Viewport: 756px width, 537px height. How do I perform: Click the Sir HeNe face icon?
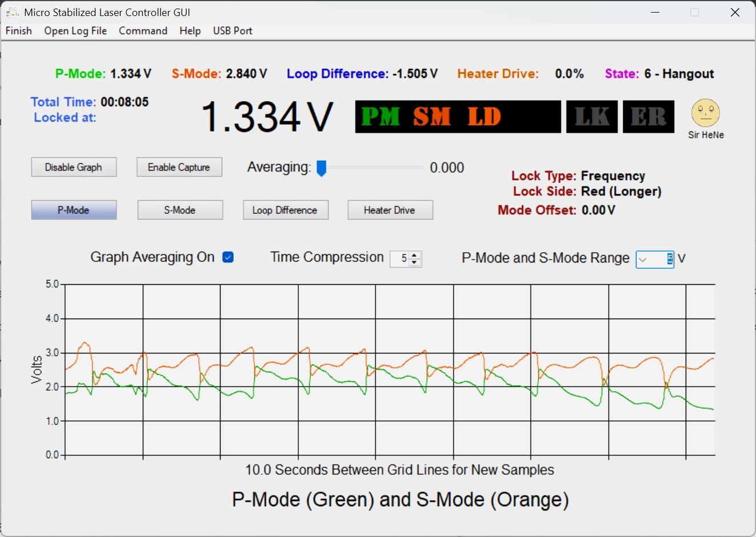click(705, 113)
